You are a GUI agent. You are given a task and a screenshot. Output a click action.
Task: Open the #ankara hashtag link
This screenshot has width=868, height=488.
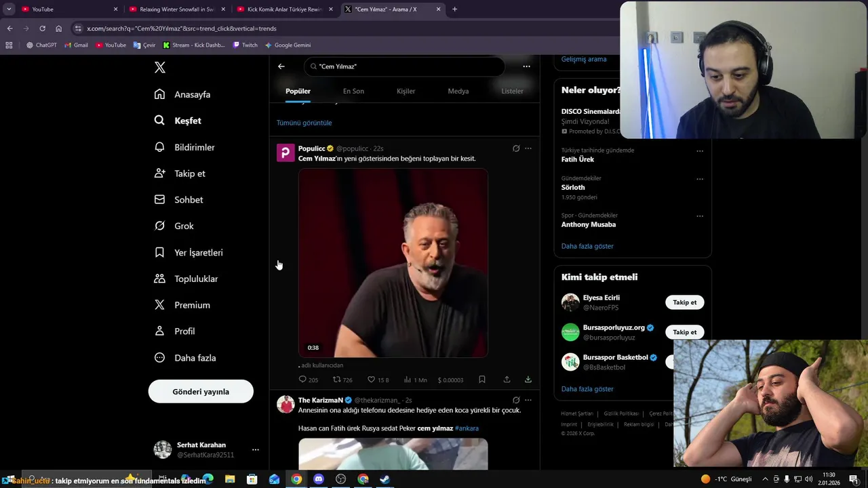click(x=467, y=428)
